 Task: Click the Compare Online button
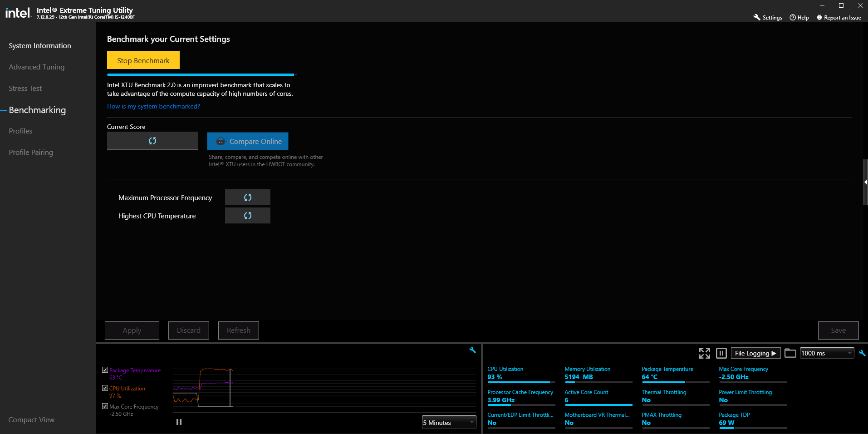coord(248,141)
